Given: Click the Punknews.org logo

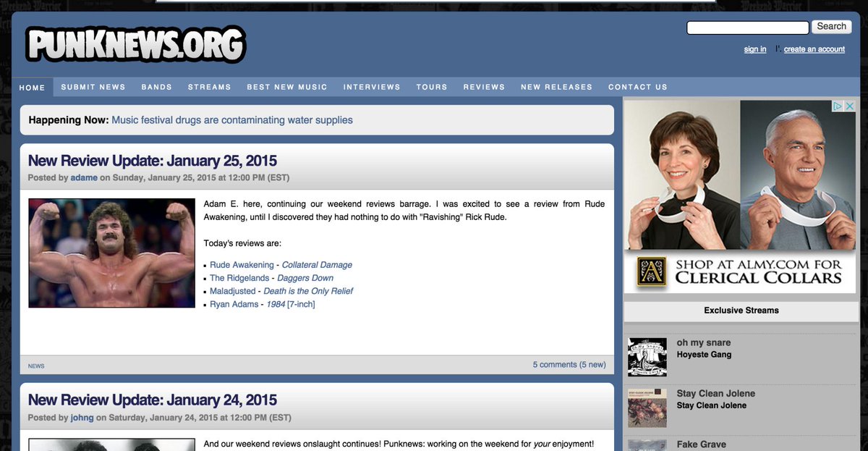Looking at the screenshot, I should pos(136,45).
